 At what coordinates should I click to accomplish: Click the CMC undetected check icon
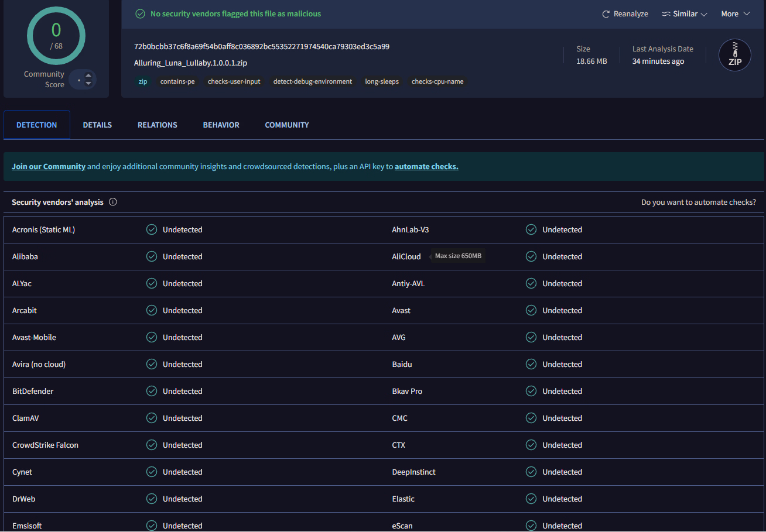[531, 418]
